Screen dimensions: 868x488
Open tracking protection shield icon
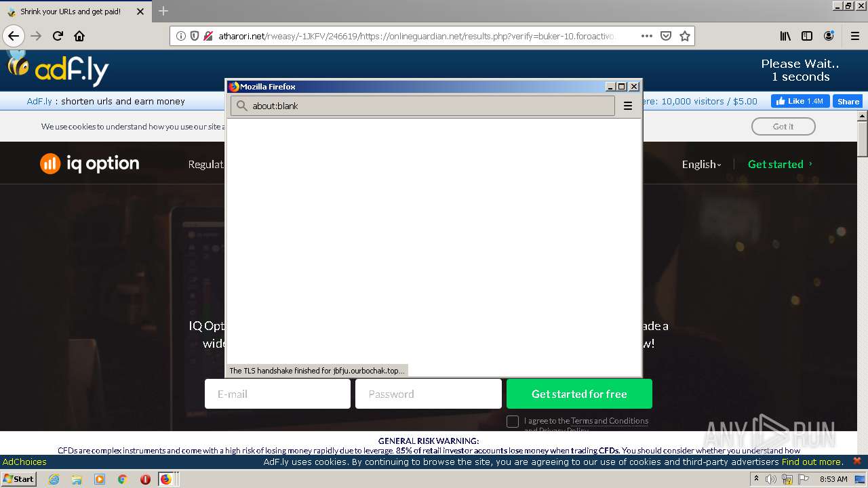(195, 36)
